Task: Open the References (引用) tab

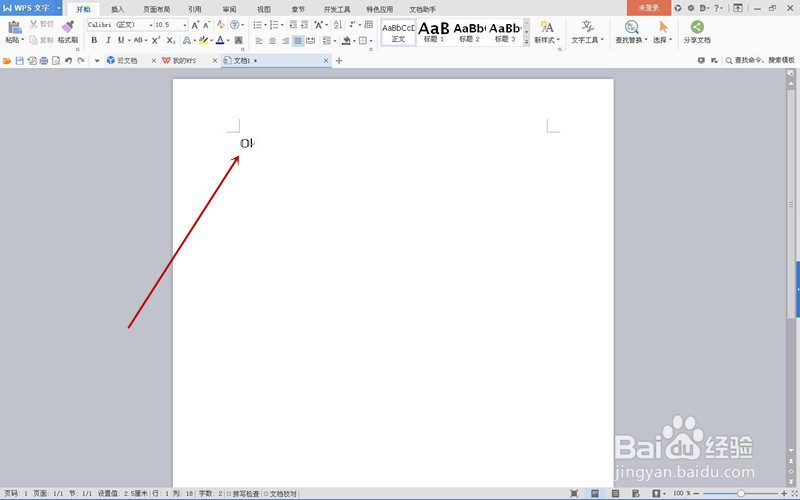Action: [x=194, y=9]
